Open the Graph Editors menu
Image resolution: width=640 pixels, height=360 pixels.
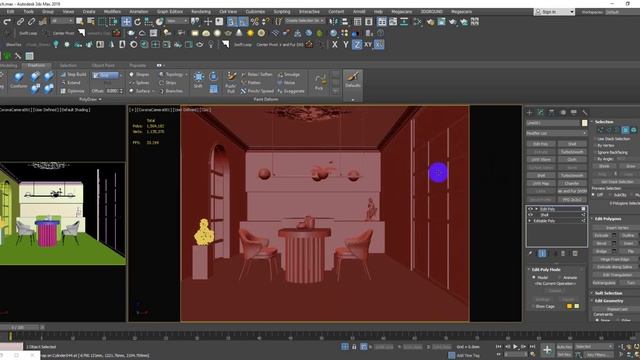(170, 12)
